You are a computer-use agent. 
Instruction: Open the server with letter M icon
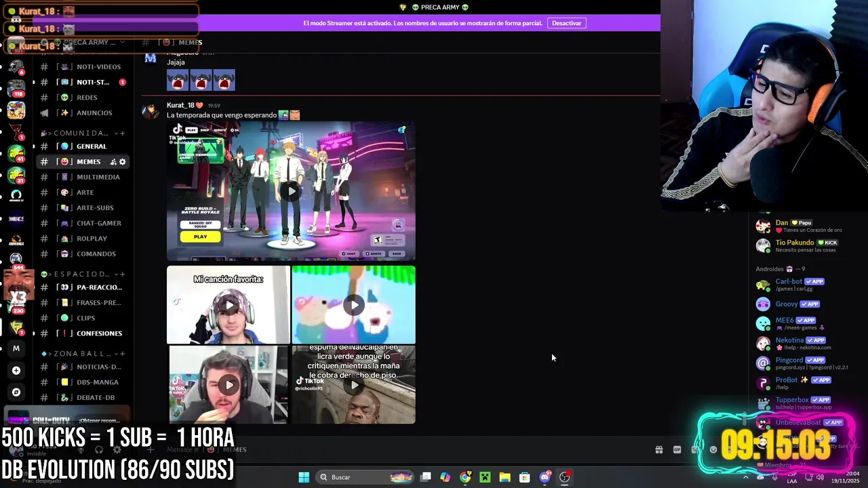(x=16, y=348)
